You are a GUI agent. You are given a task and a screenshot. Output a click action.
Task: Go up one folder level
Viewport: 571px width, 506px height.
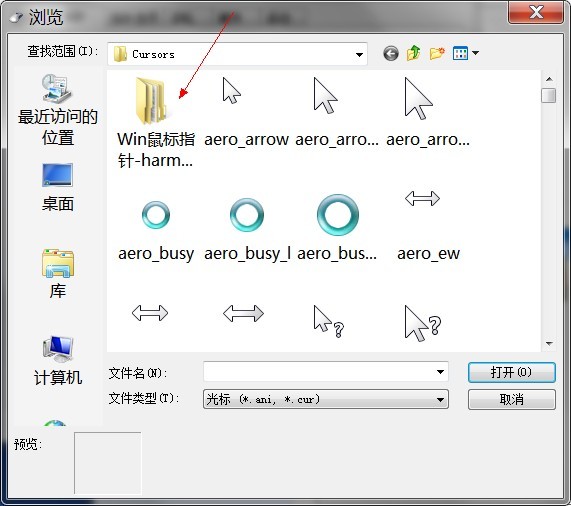point(414,54)
